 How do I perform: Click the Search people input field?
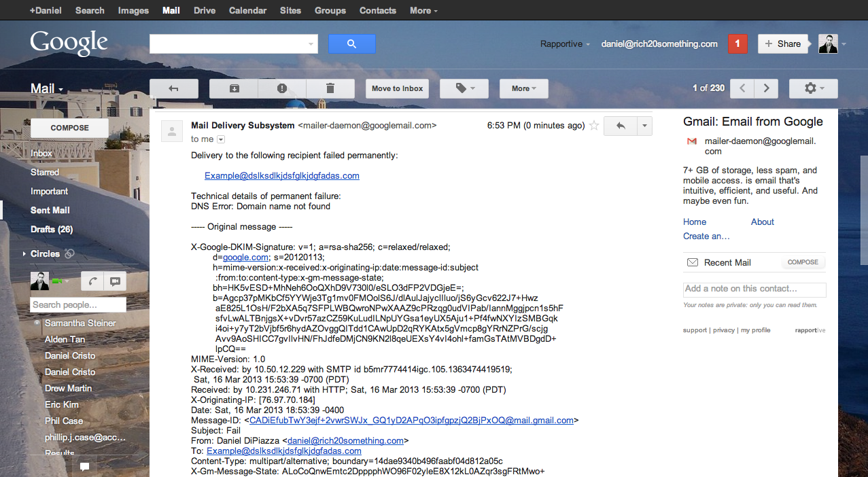click(78, 305)
